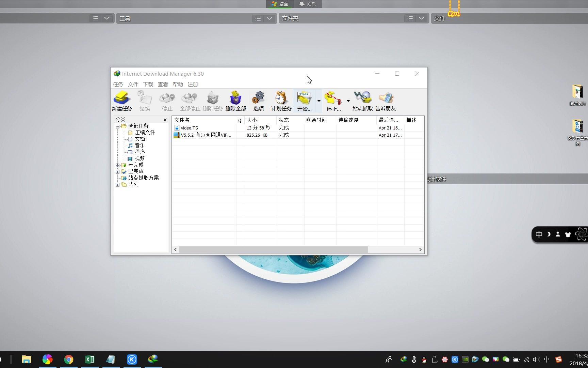Screen dimensions: 588x368
Task: Open the 临时图片 desktop folder icon
Action: 577,95
